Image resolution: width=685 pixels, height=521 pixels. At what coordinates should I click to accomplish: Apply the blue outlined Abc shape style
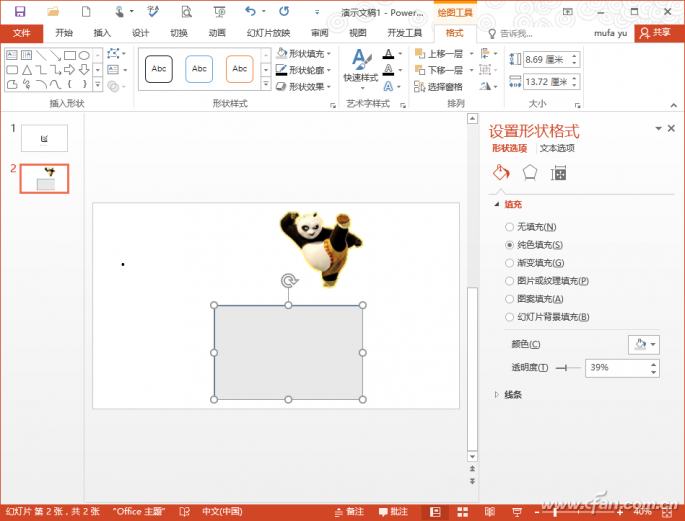click(199, 69)
